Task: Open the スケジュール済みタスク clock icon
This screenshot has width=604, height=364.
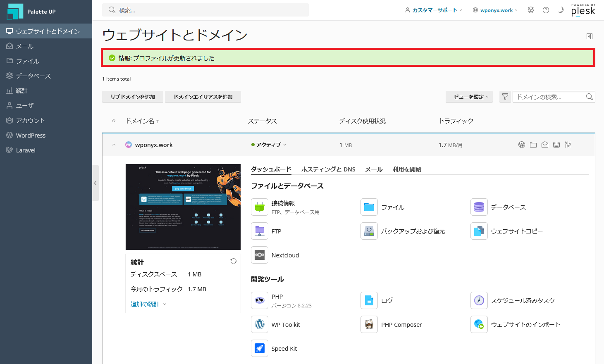Action: (479, 300)
